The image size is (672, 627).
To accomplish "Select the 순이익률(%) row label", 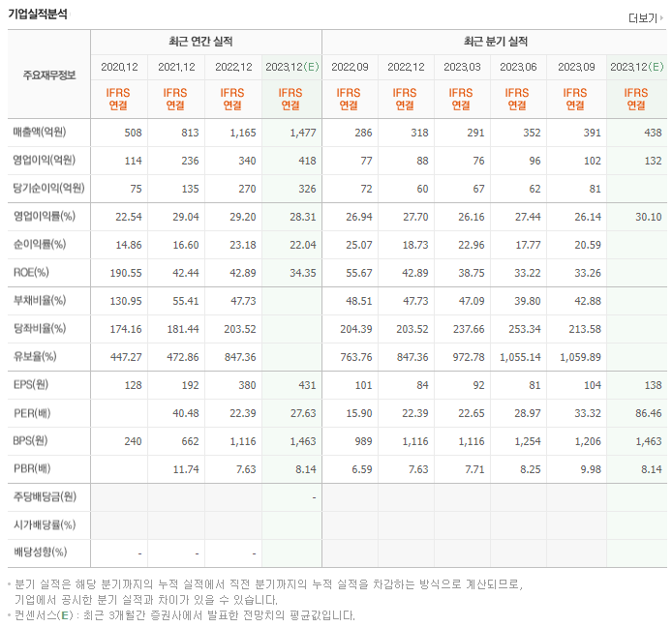I will point(40,244).
